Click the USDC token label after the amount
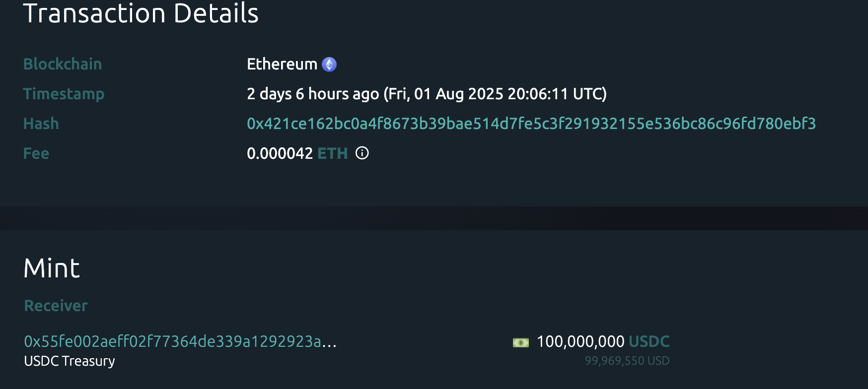868x389 pixels. click(x=649, y=341)
